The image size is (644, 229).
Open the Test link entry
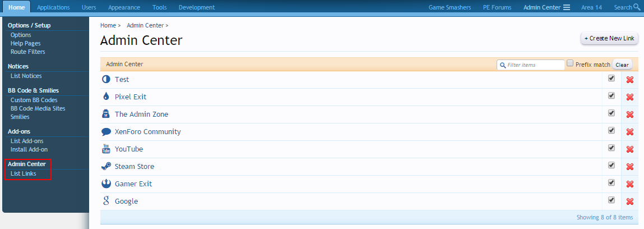(122, 79)
